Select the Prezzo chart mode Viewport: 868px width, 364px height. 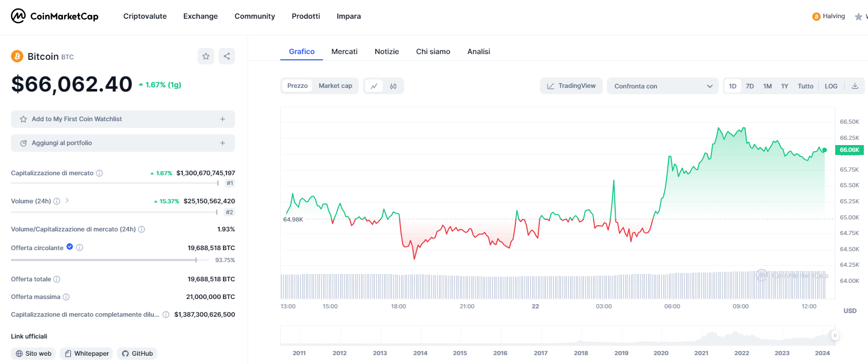coord(297,86)
